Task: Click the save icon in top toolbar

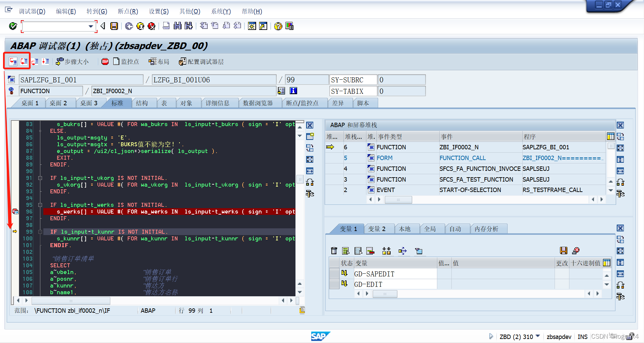Action: coord(114,26)
